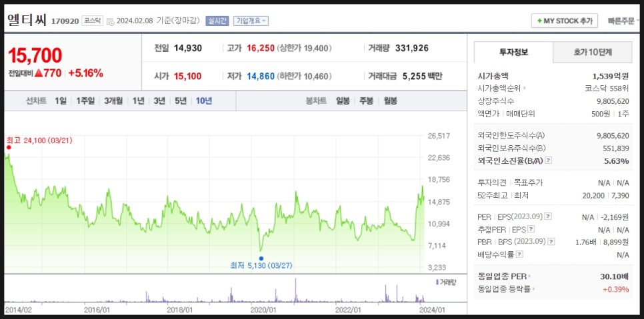
Task: Select the 5년 line chart period
Action: click(181, 101)
